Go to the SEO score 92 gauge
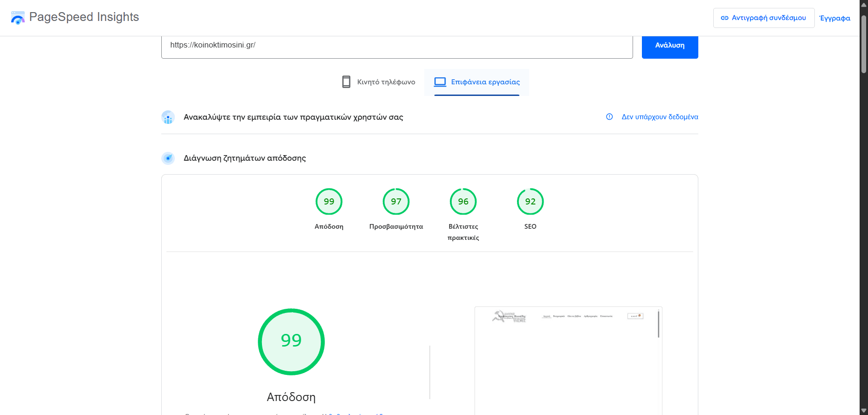Image resolution: width=868 pixels, height=415 pixels. (x=530, y=202)
